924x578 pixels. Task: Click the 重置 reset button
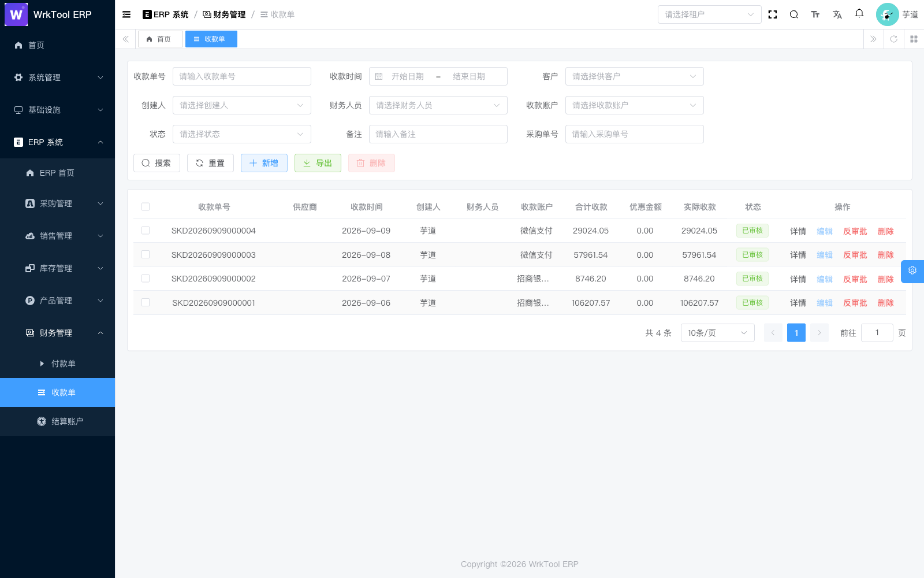click(x=210, y=163)
